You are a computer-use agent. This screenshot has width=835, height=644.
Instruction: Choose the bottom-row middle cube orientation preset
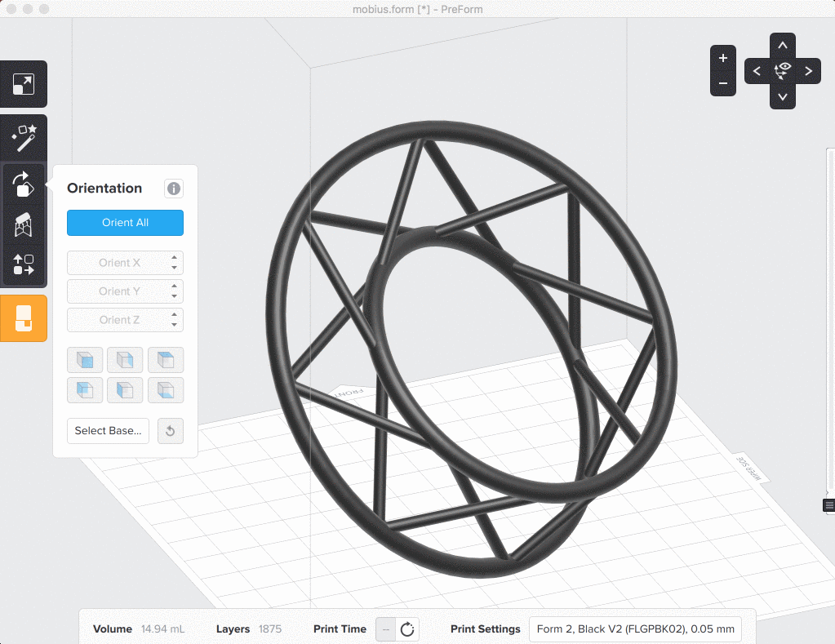click(x=125, y=390)
